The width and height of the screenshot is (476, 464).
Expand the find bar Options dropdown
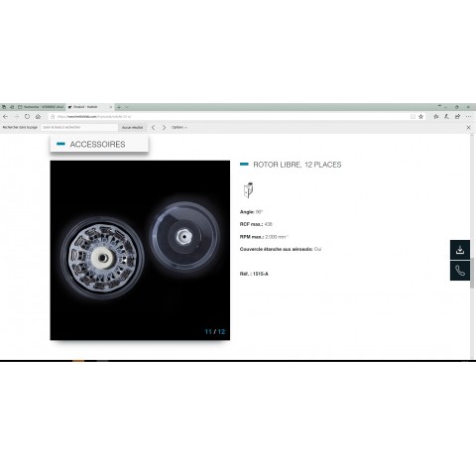pos(179,127)
